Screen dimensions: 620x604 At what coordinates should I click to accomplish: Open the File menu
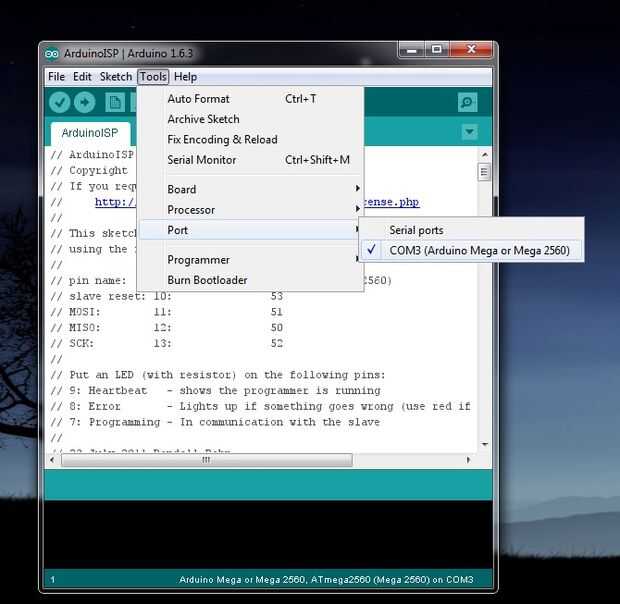pyautogui.click(x=56, y=77)
